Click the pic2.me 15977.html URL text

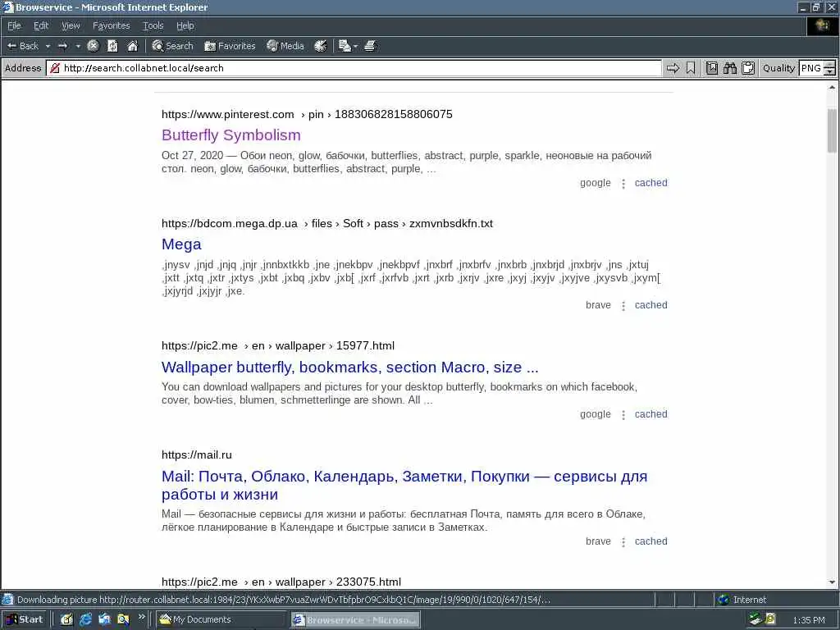(x=278, y=345)
